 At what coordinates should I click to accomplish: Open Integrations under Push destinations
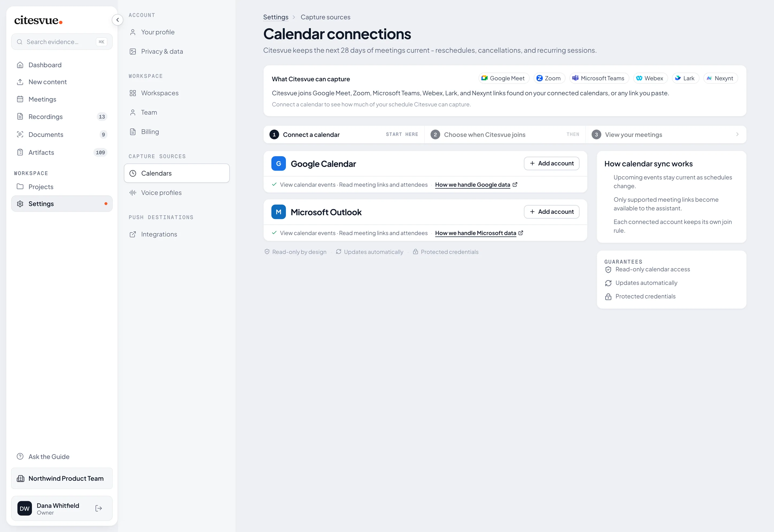tap(177, 234)
